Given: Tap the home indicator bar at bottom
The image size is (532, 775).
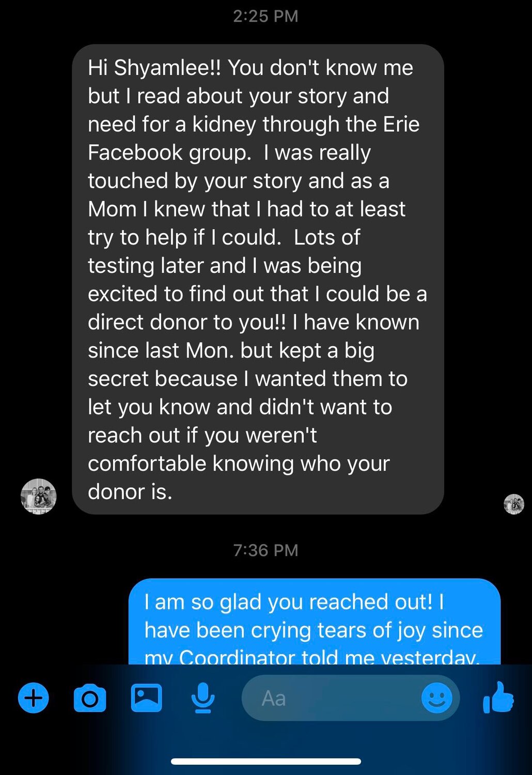Looking at the screenshot, I should pyautogui.click(x=265, y=761).
